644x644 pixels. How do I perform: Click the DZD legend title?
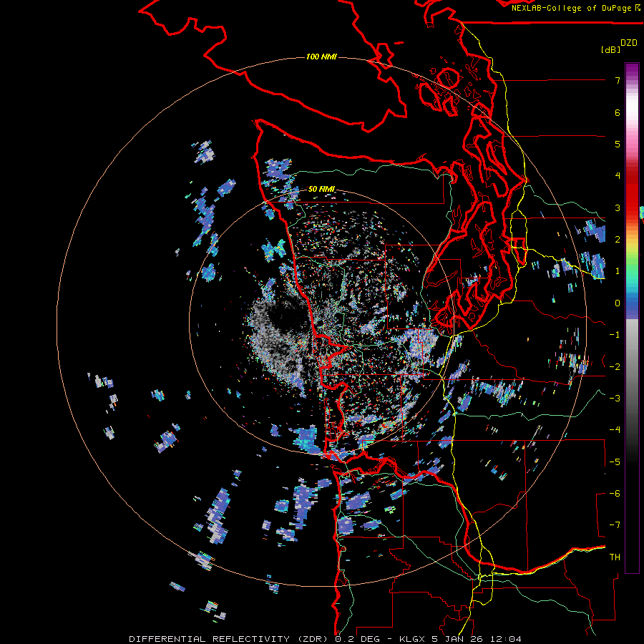tap(629, 43)
